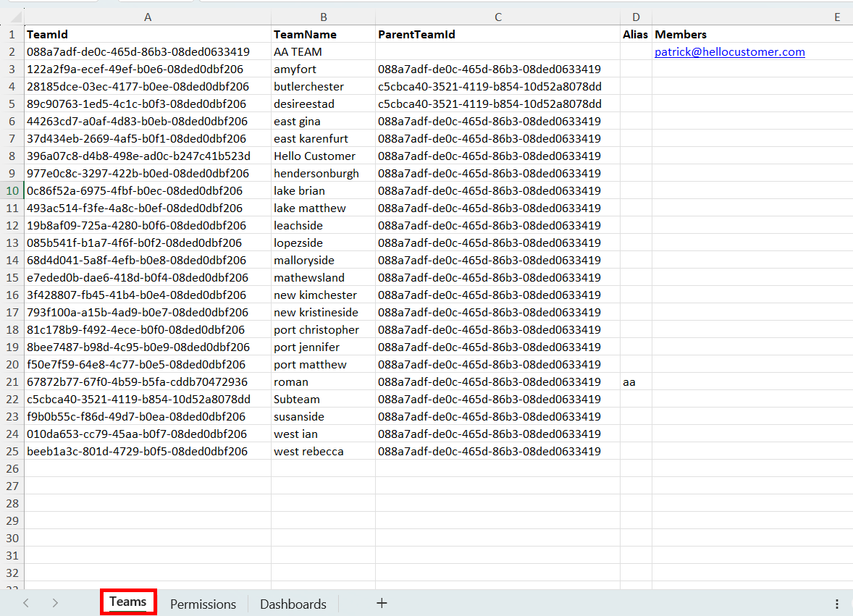Screen dimensions: 853x616
Task: Select the lopezside cell
Action: 323,243
